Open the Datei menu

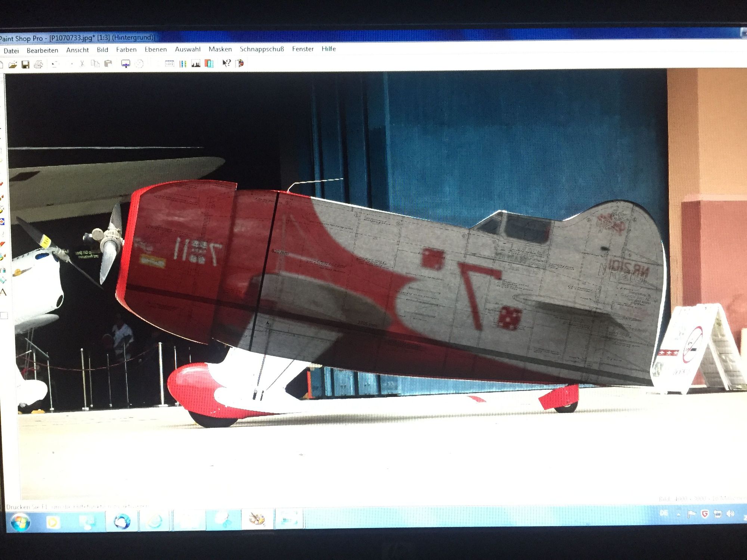(11, 51)
